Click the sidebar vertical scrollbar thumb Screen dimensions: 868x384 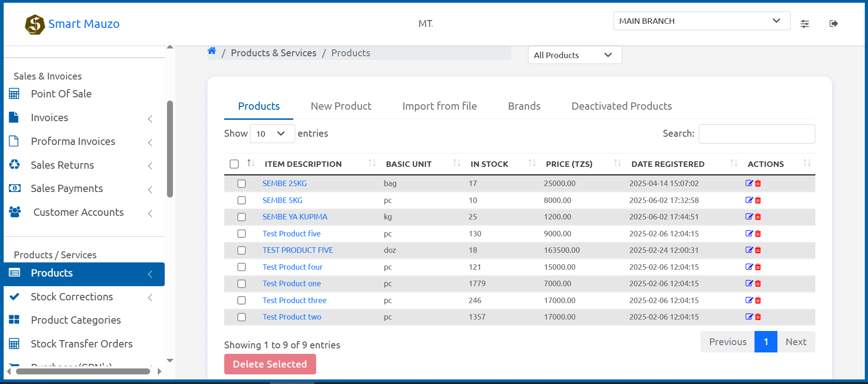coord(170,149)
